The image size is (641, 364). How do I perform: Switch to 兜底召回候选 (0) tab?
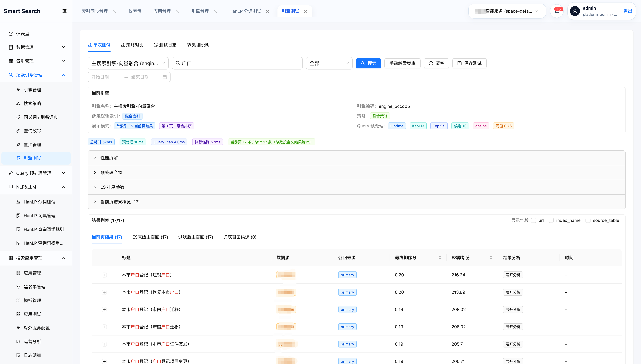240,237
